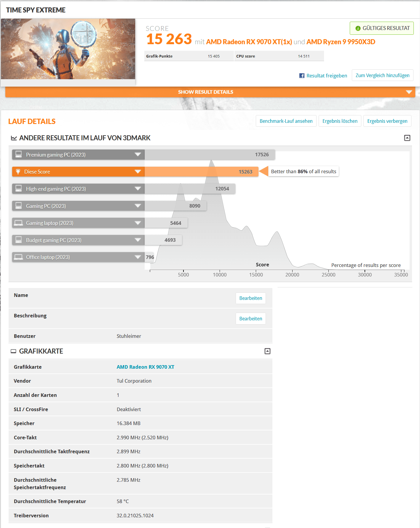Open the AMD Radeon RX 9070 XT link in the Grafikkarte row
The width and height of the screenshot is (420, 528).
coord(146,367)
